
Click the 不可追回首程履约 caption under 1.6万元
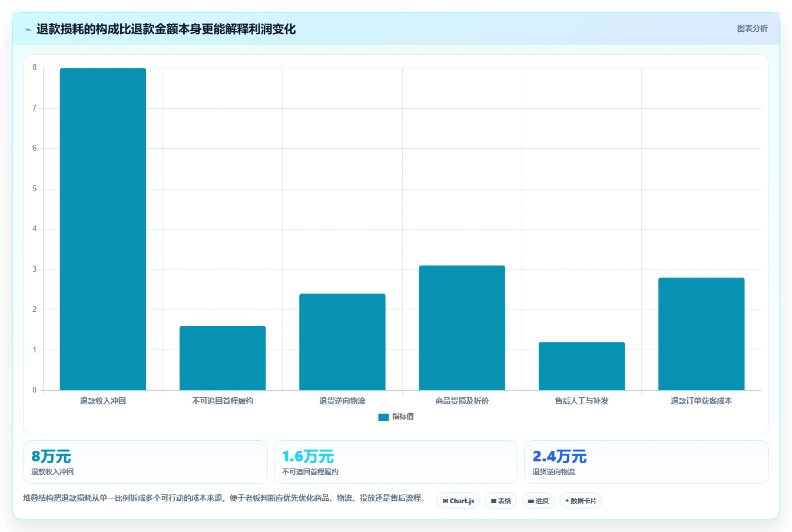(x=310, y=472)
